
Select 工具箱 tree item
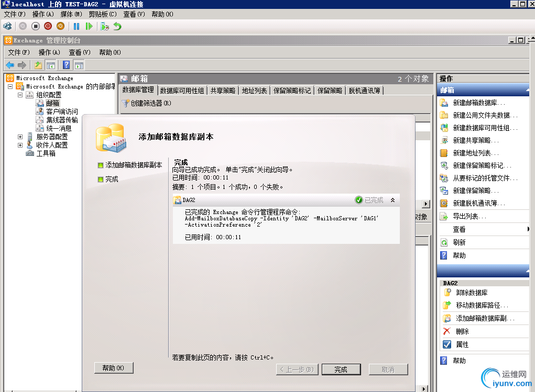[46, 154]
